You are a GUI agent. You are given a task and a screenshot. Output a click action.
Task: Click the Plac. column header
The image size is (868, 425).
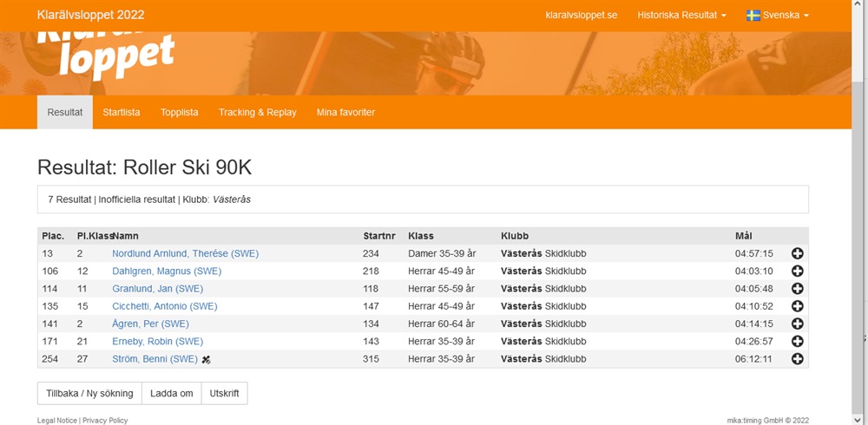(53, 236)
